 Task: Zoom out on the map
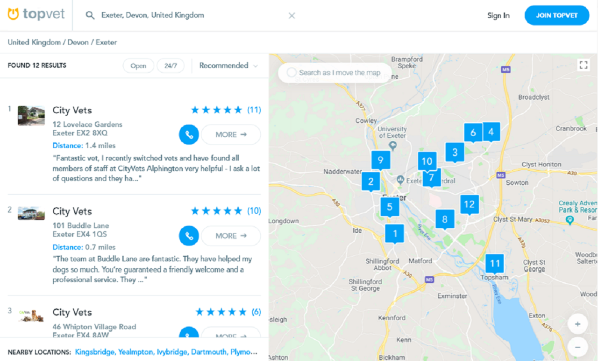tap(578, 347)
